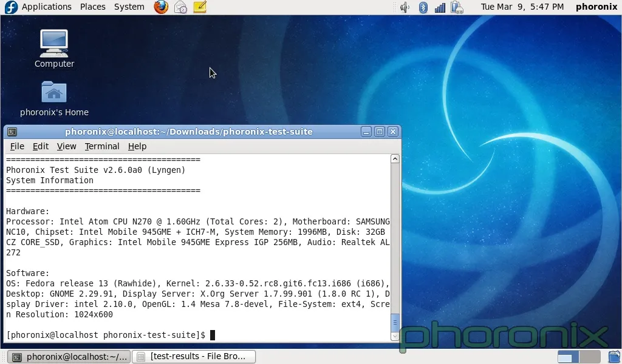Click the 'System Information' text line
The width and height of the screenshot is (622, 364).
click(x=50, y=180)
